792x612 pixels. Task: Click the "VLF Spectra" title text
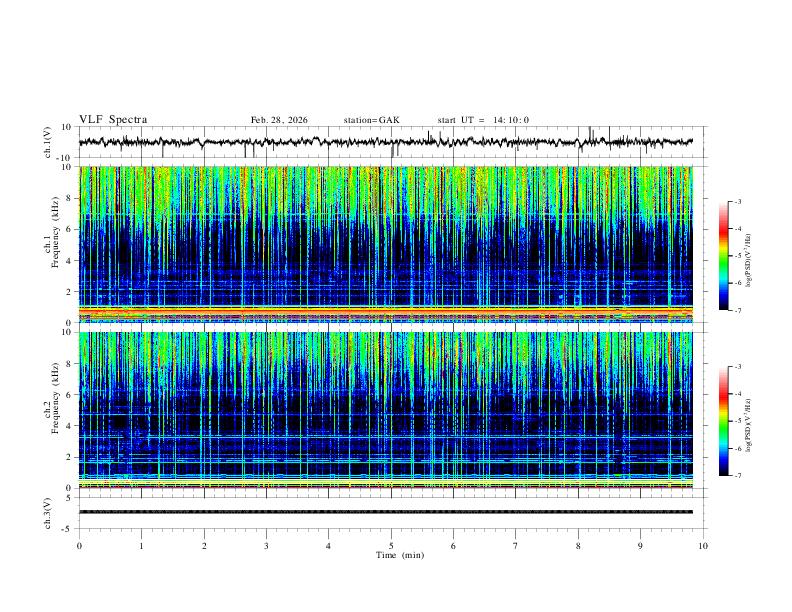point(113,120)
